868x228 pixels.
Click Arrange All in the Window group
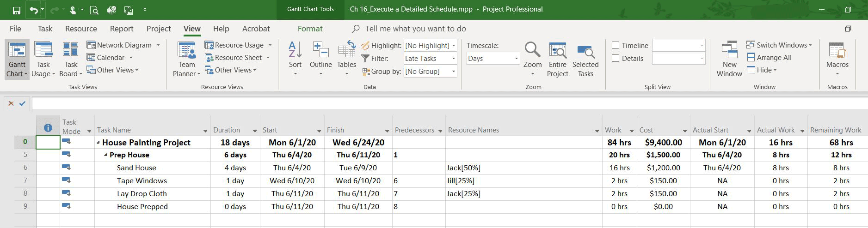(x=769, y=57)
